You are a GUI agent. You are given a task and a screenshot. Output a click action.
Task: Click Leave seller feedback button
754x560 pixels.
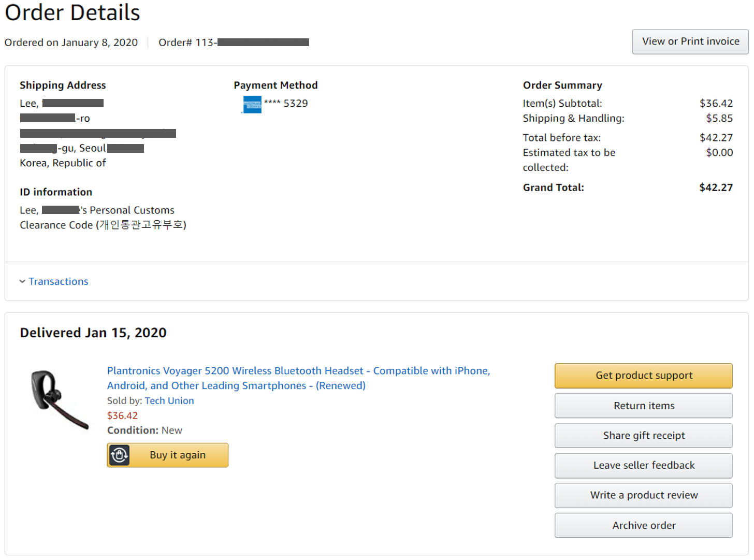[644, 466]
